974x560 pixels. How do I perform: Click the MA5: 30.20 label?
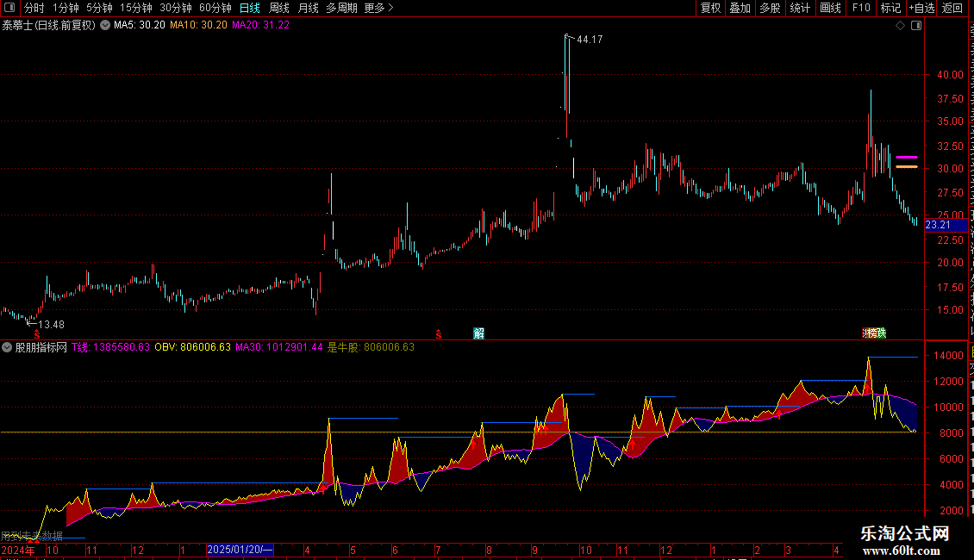[139, 25]
